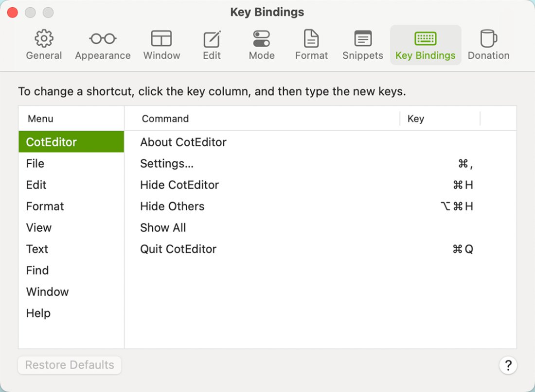Image resolution: width=535 pixels, height=392 pixels.
Task: Choose Format in the Menu list
Action: pos(45,206)
